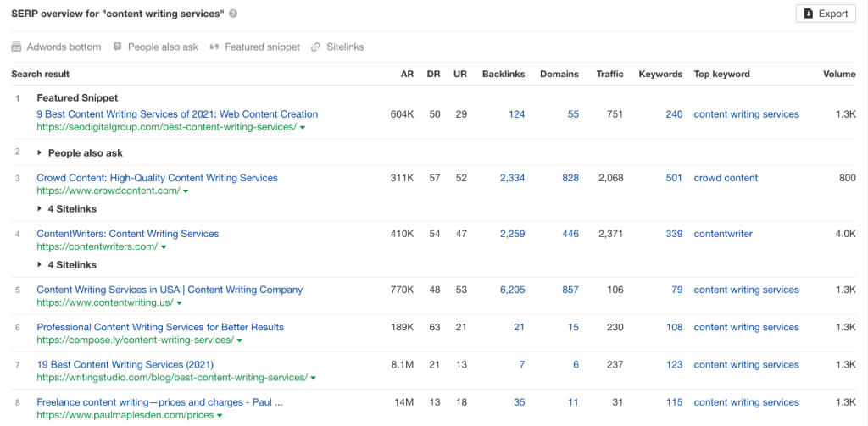Open dropdown arrow next to writingstudio.com URL
This screenshot has width=868, height=426.
[313, 378]
